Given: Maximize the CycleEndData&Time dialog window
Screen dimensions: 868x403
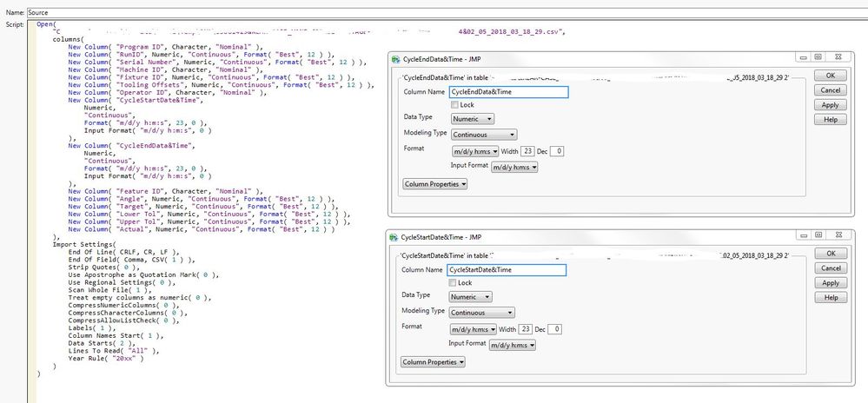Looking at the screenshot, I should 818,57.
